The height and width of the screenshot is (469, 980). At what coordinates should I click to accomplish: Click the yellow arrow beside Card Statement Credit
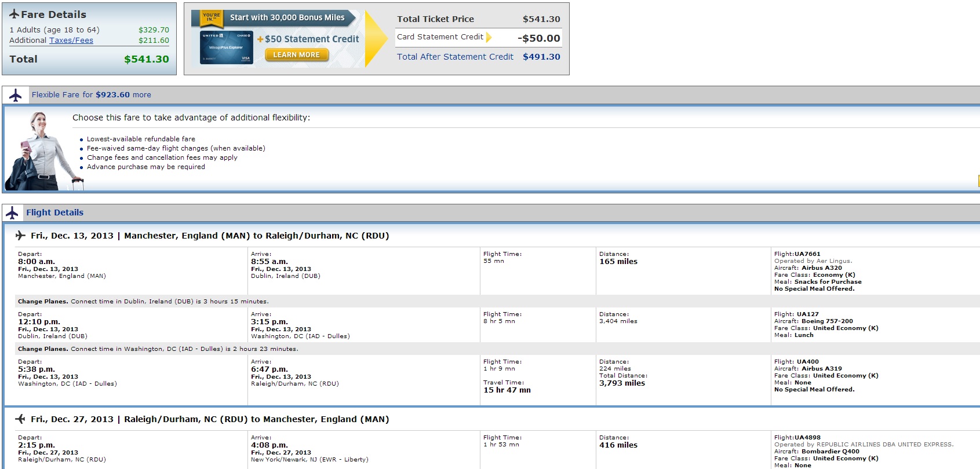click(x=489, y=37)
